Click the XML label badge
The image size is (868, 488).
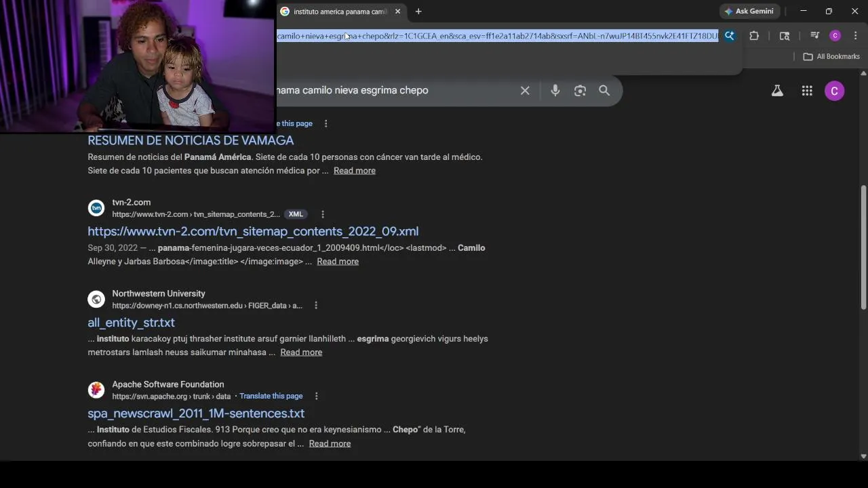click(x=296, y=214)
